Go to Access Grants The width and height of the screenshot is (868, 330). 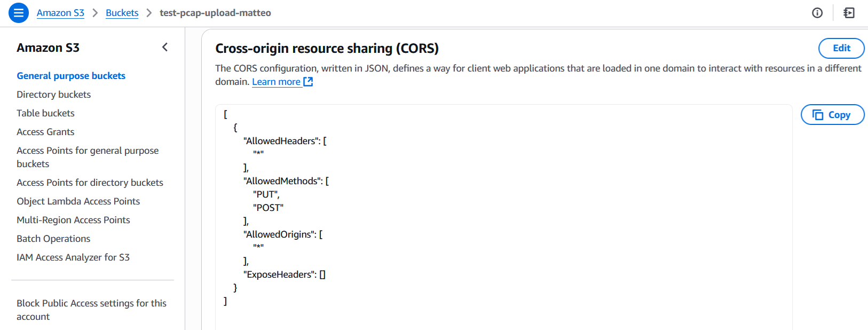click(x=45, y=132)
